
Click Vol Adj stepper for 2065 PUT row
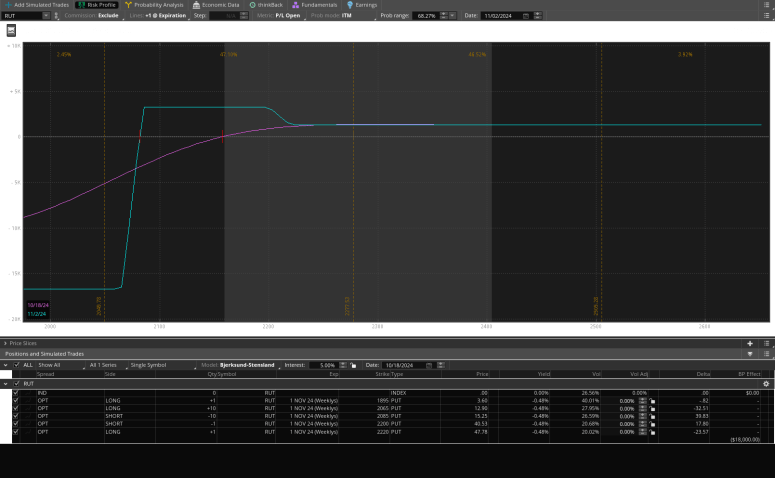pos(643,408)
